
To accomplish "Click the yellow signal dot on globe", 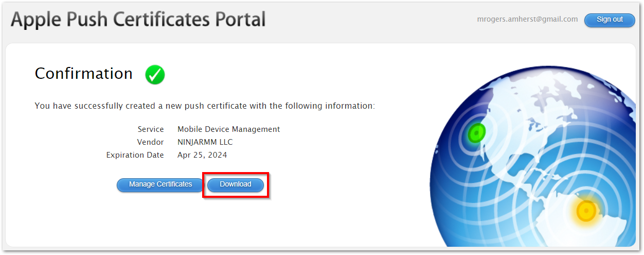I will point(586,211).
